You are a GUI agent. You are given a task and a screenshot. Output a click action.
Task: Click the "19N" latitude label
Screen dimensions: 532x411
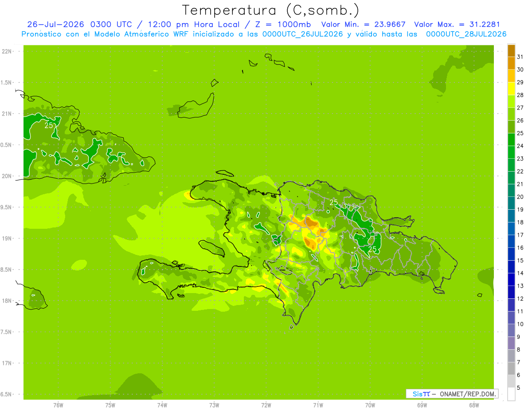(7, 239)
